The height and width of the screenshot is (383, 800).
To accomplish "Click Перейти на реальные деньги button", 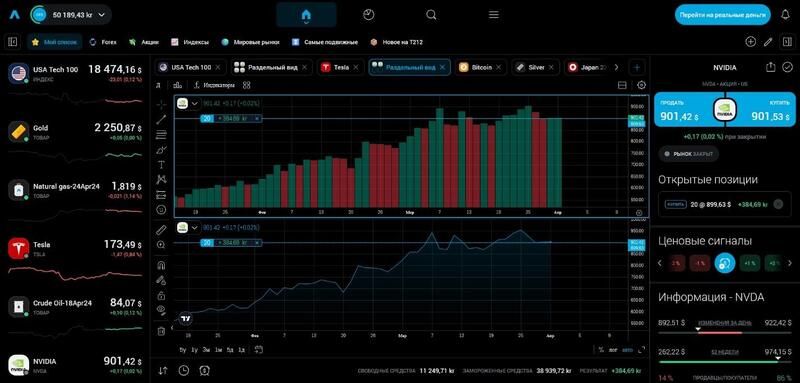I will click(x=722, y=15).
